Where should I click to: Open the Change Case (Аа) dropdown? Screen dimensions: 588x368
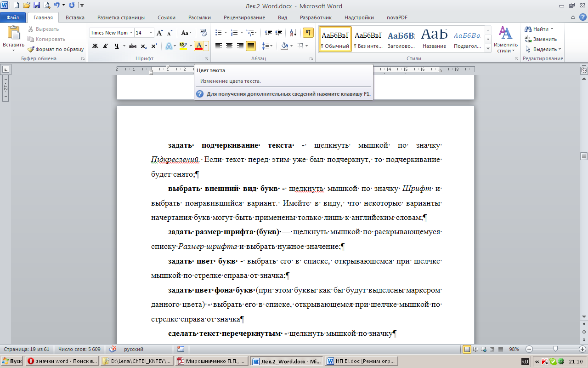[x=186, y=33]
